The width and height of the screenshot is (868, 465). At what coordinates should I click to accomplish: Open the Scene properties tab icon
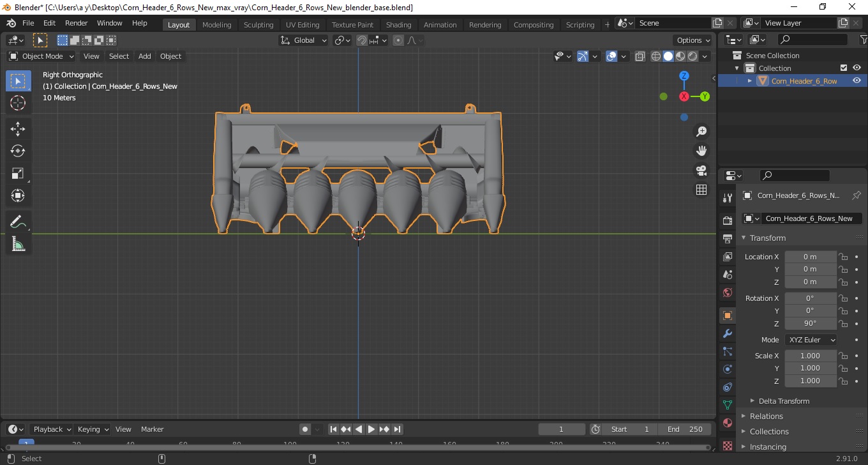tap(727, 275)
